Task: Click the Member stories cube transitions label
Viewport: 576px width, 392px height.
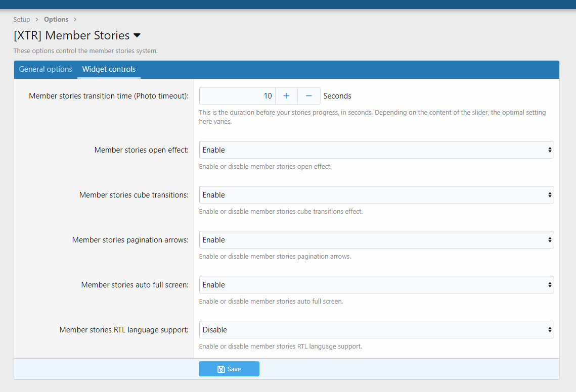Action: pyautogui.click(x=134, y=195)
